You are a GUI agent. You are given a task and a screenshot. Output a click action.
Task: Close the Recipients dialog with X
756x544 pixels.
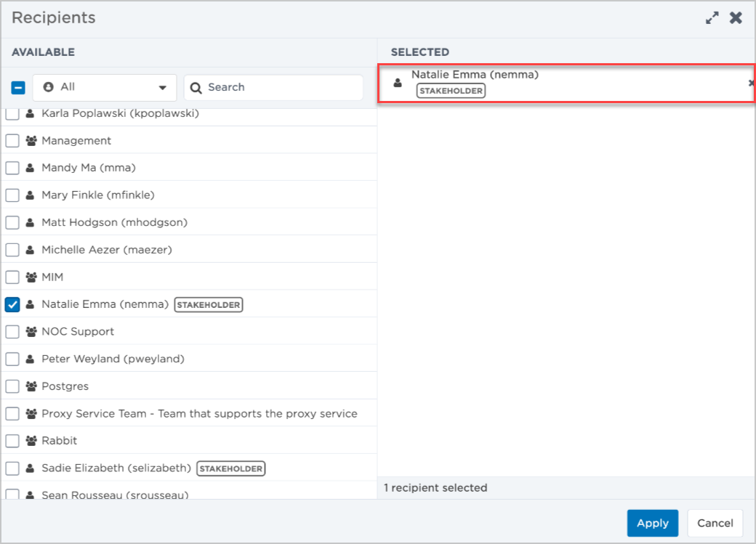click(736, 18)
